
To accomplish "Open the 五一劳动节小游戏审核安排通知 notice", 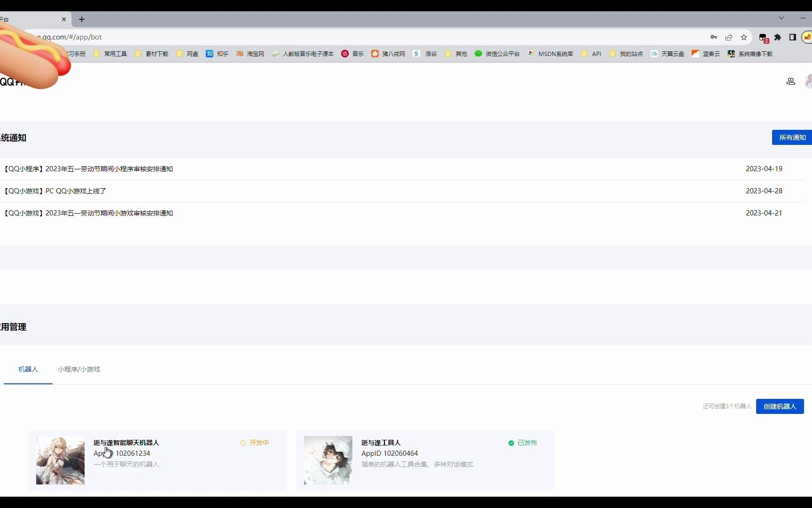I will tap(88, 213).
